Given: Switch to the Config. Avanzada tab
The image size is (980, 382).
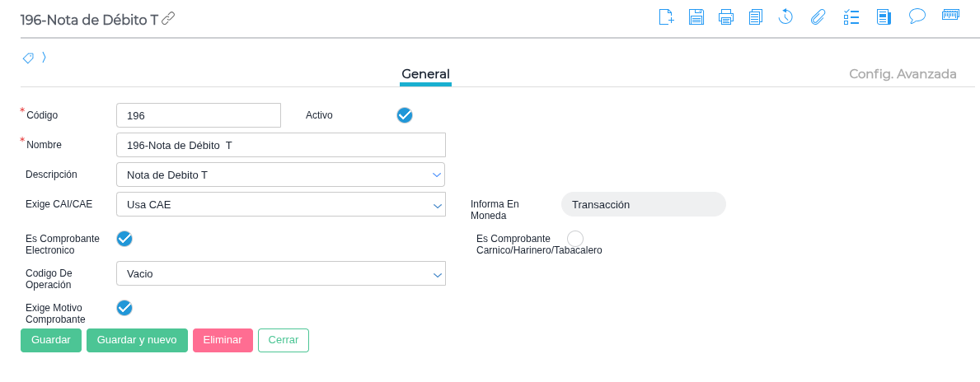Looking at the screenshot, I should tap(903, 74).
